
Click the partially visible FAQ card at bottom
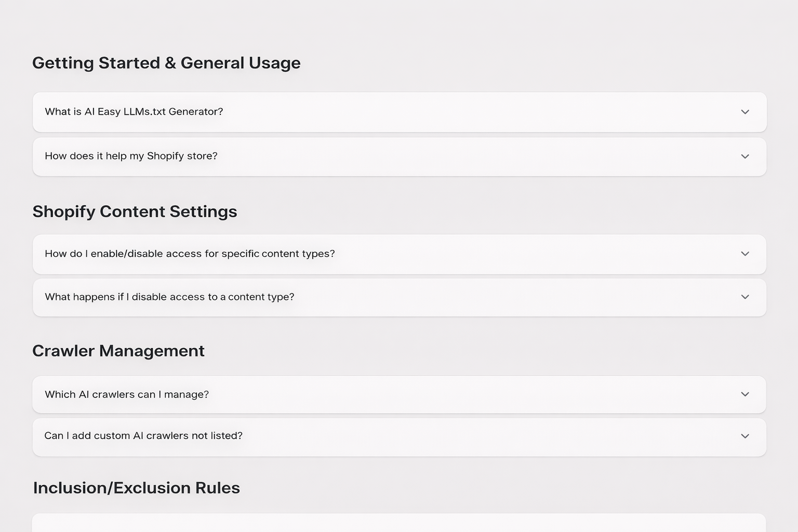pos(399,525)
